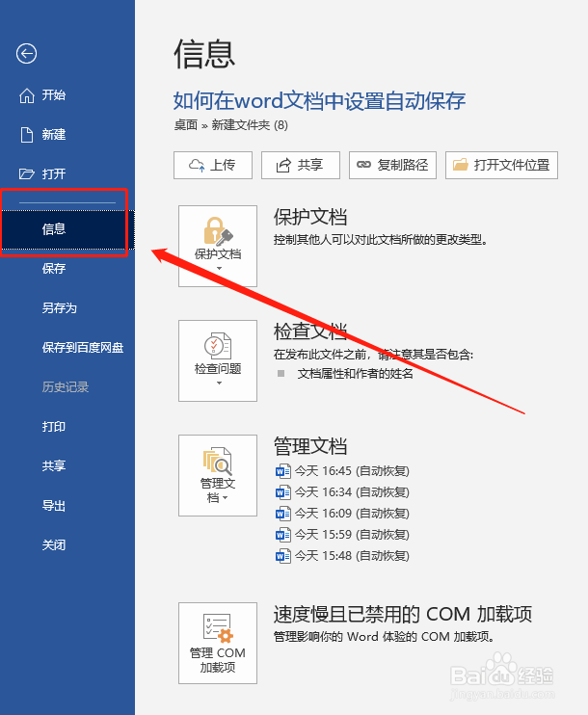Click the blank page icon beside 新建
The height and width of the screenshot is (715, 588).
coord(26,135)
